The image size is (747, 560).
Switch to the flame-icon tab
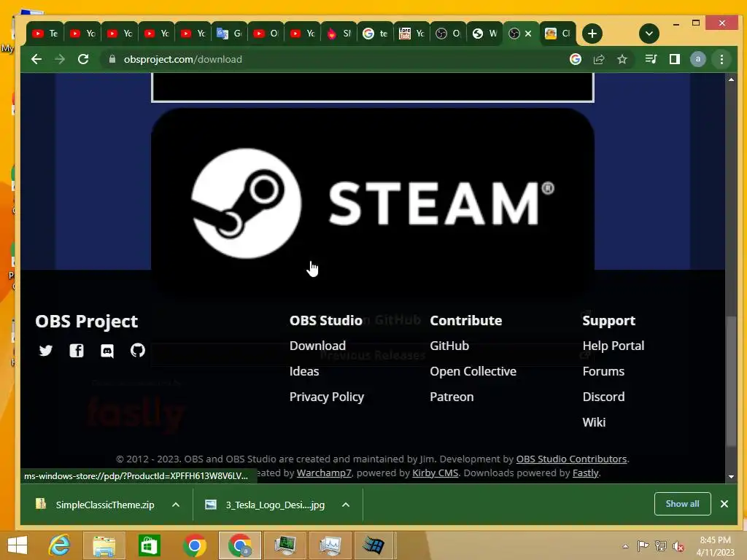point(338,34)
